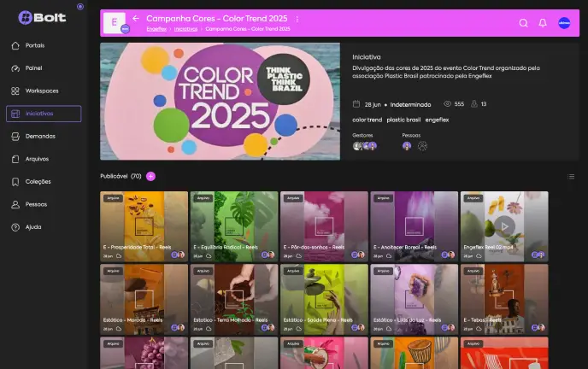588x369 pixels.
Task: Toggle the sidebar collapse dot near logo
Action: 80,6
